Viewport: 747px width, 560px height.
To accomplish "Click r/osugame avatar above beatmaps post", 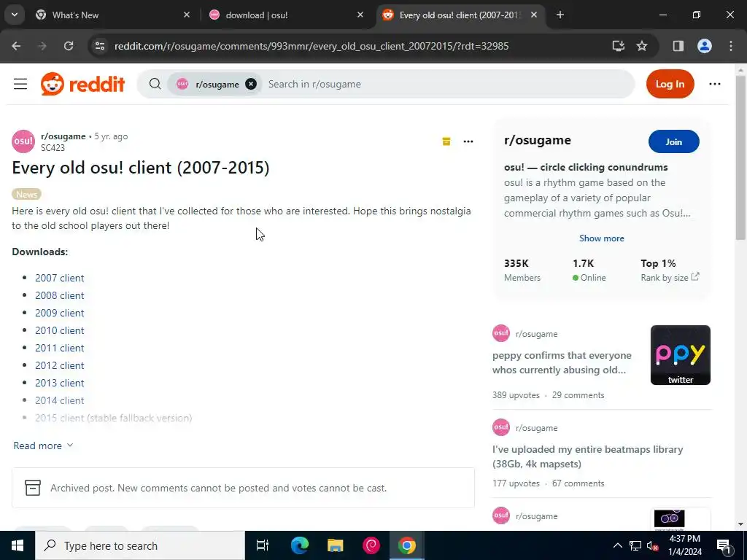I will [x=501, y=427].
